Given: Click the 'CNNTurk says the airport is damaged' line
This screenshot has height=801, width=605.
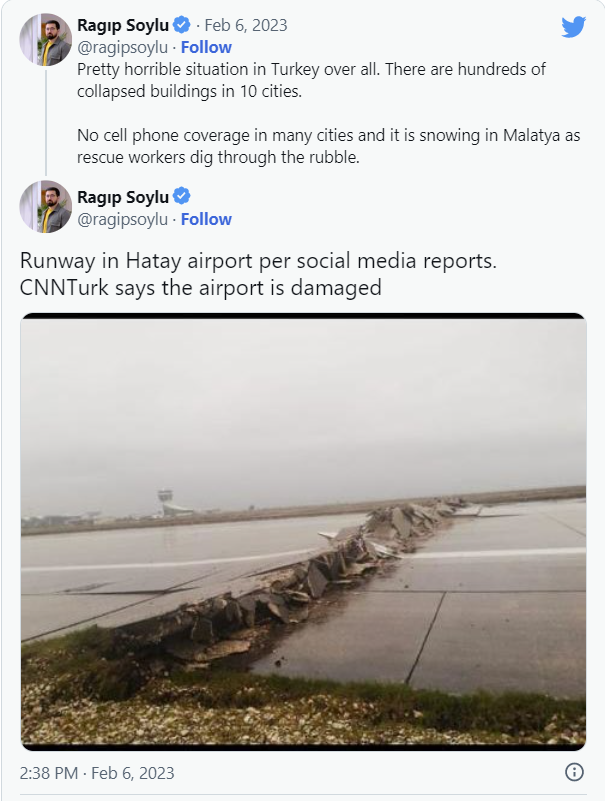Looking at the screenshot, I should click(x=201, y=288).
